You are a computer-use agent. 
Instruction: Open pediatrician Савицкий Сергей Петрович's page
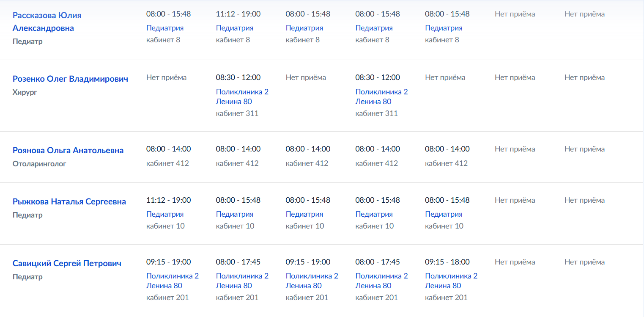(x=67, y=263)
